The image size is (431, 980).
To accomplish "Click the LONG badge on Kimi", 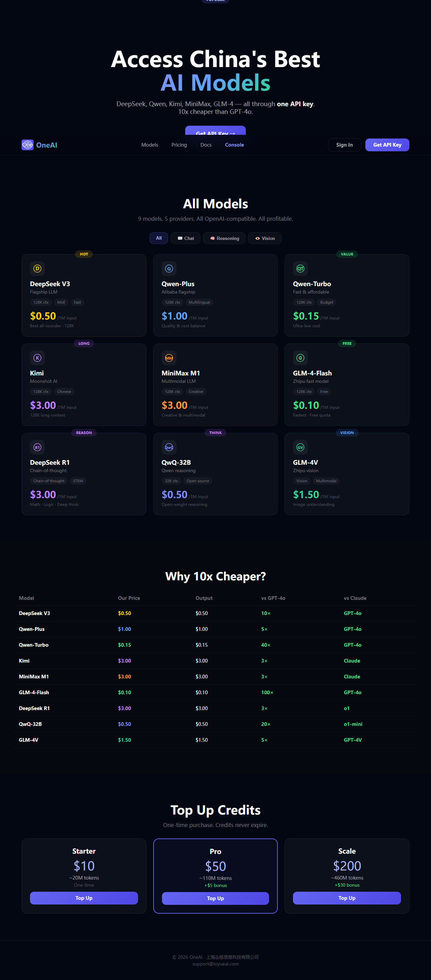I will pos(84,343).
